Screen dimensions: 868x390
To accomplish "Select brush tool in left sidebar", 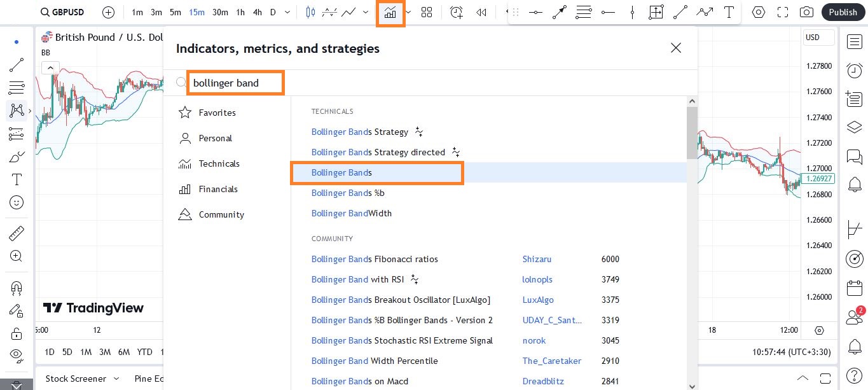I will [17, 157].
